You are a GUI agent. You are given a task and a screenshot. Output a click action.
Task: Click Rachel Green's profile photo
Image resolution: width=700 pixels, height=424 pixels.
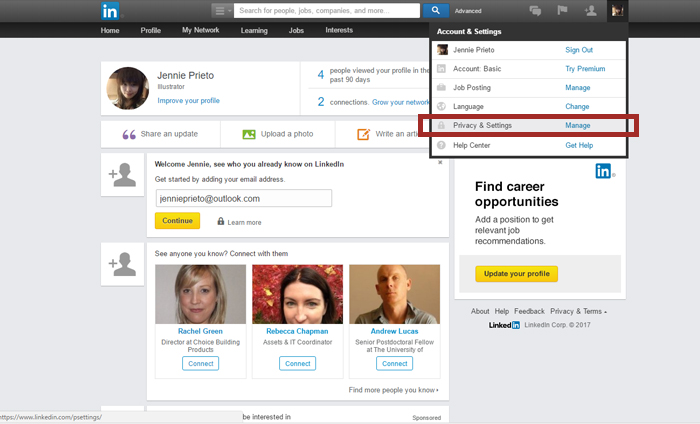pyautogui.click(x=200, y=294)
